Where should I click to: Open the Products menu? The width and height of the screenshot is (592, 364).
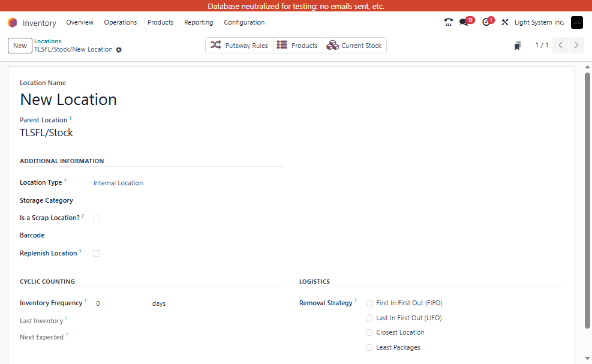(161, 22)
